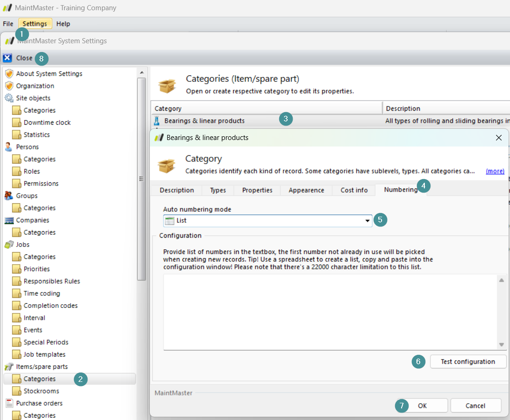This screenshot has height=420, width=510.
Task: Select the About System Settings shield icon
Action: click(x=9, y=73)
